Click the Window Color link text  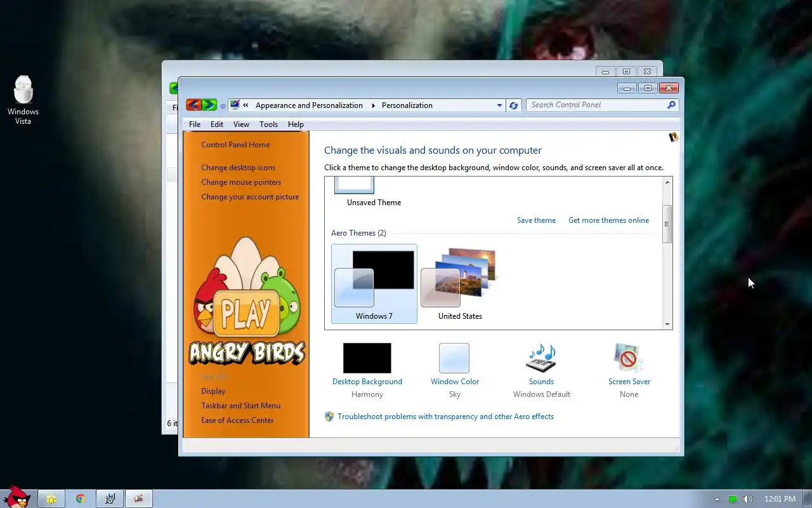click(455, 382)
